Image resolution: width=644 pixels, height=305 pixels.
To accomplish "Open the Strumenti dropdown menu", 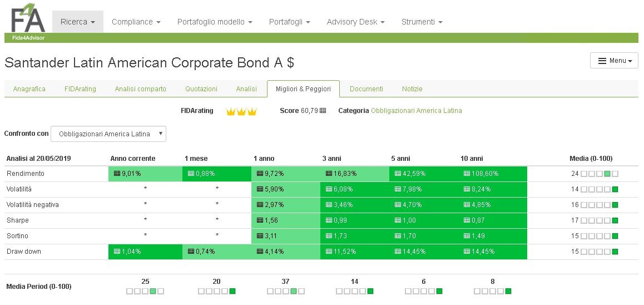I will [422, 22].
